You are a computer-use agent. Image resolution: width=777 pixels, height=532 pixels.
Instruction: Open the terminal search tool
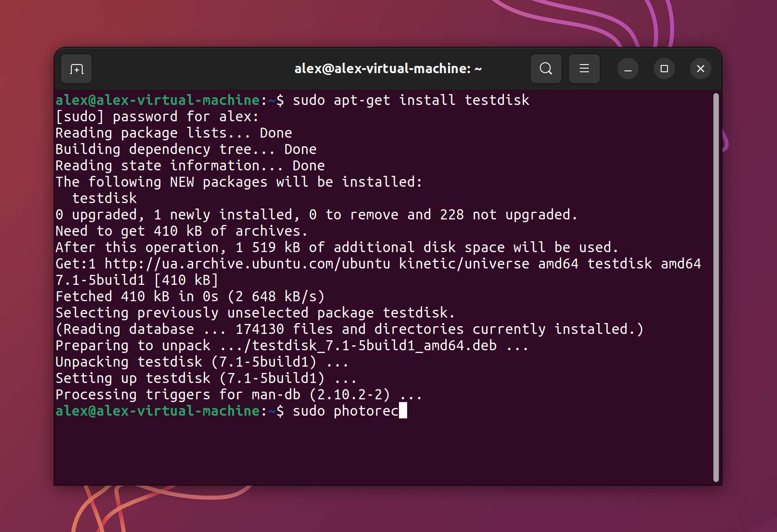pos(546,69)
